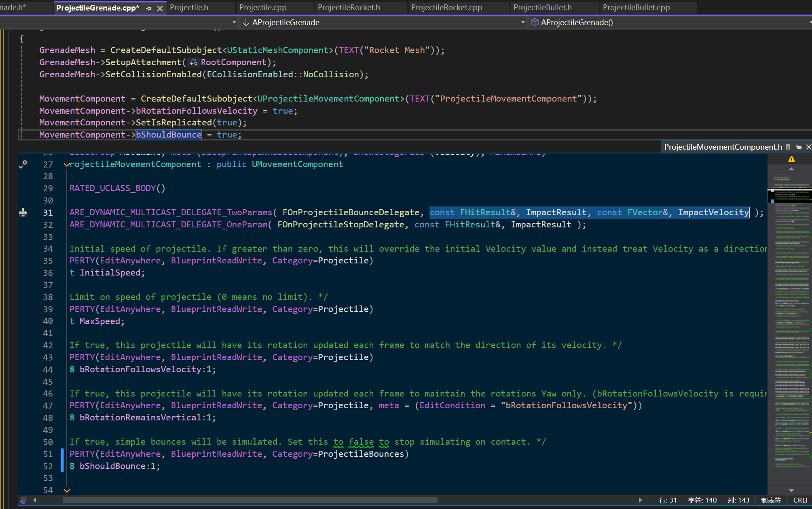The height and width of the screenshot is (509, 812).
Task: Close the ProjectileGrenade.cpp tab
Action: 160,8
